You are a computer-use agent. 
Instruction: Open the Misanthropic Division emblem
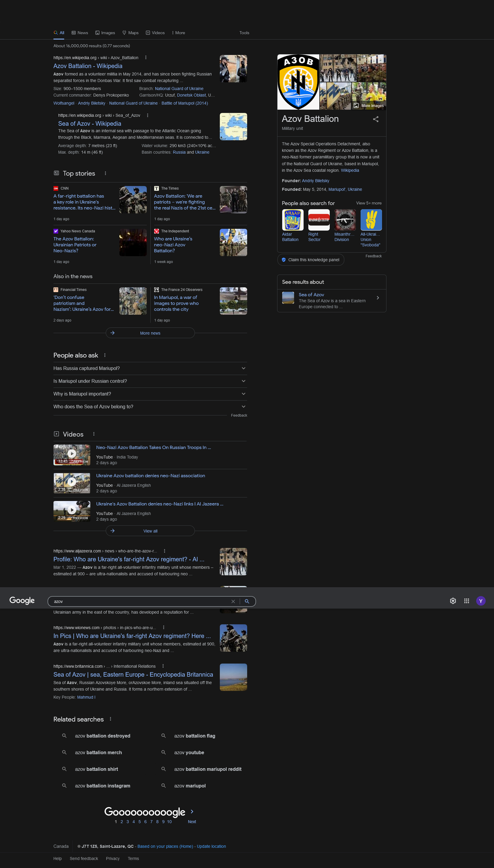(345, 220)
